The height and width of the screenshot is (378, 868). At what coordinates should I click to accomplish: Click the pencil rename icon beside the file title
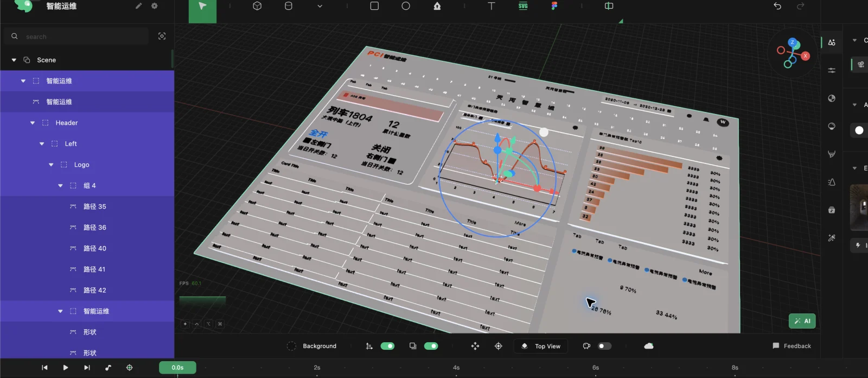pos(139,6)
